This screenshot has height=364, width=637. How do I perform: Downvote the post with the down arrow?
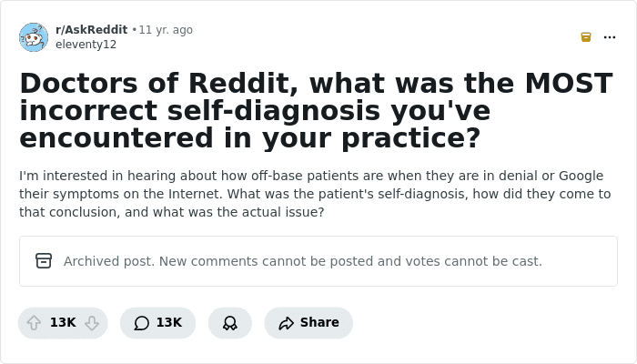tap(91, 323)
